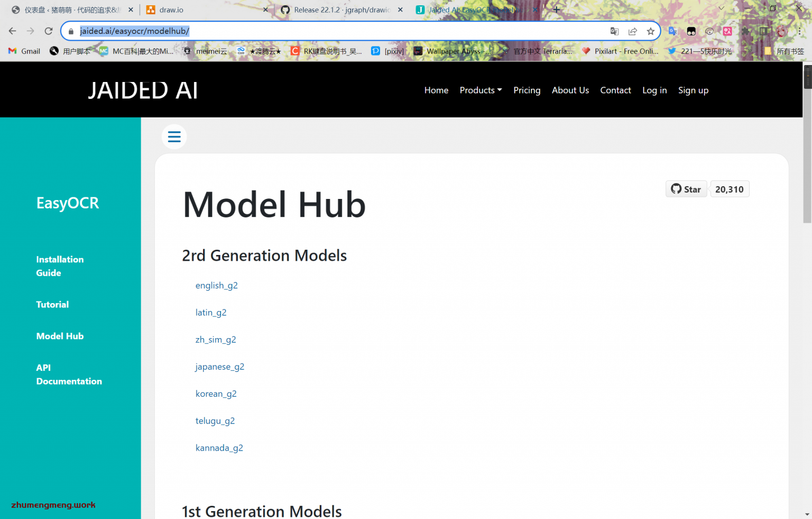Download the zh_sim_g2 model

[216, 340]
